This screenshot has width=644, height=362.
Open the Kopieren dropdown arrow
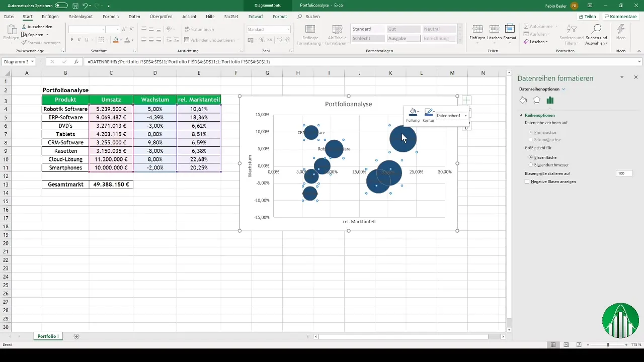(x=47, y=35)
